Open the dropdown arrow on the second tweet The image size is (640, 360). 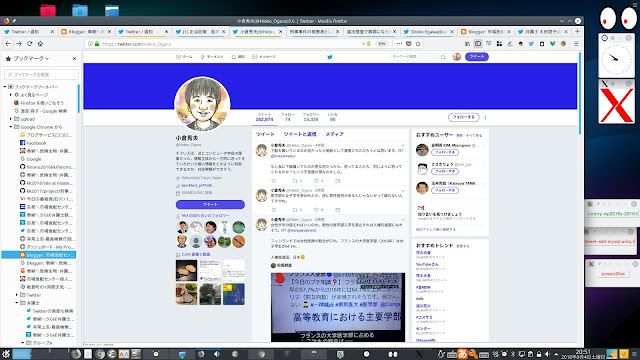pos(403,190)
